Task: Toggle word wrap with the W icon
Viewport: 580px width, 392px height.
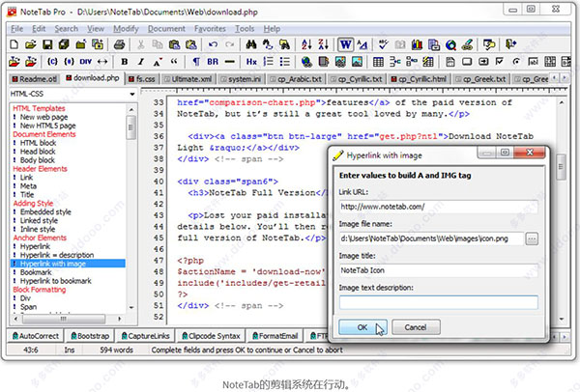Action: 345,44
